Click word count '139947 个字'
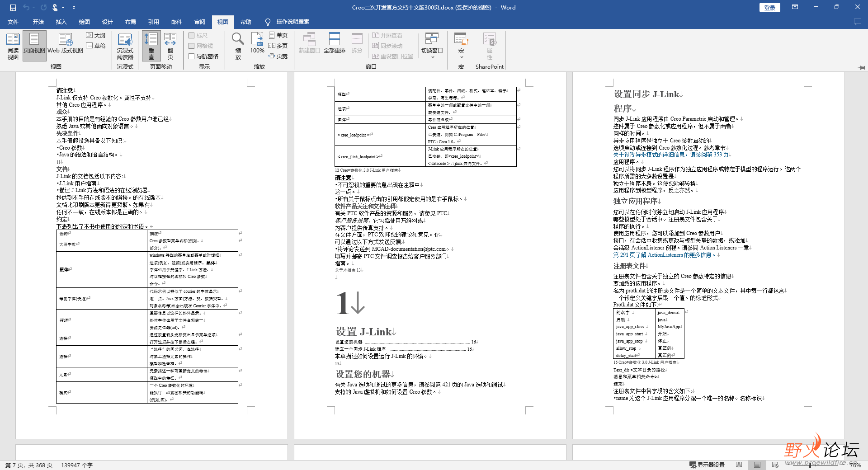The image size is (868, 470). (77, 465)
